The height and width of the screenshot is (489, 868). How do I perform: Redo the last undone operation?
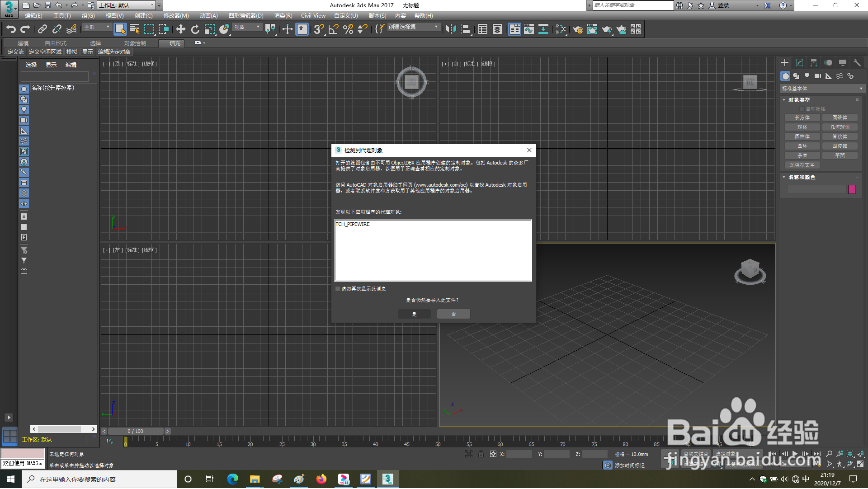[x=25, y=29]
